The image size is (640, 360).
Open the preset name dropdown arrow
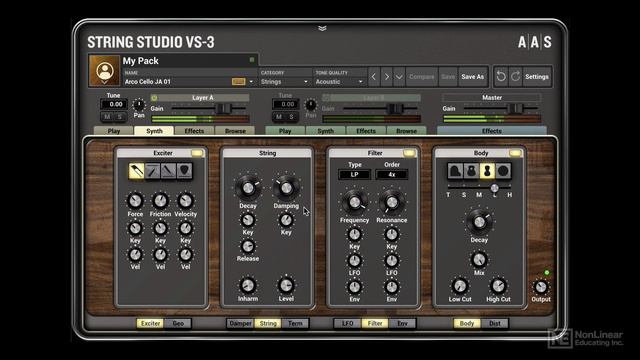point(251,82)
